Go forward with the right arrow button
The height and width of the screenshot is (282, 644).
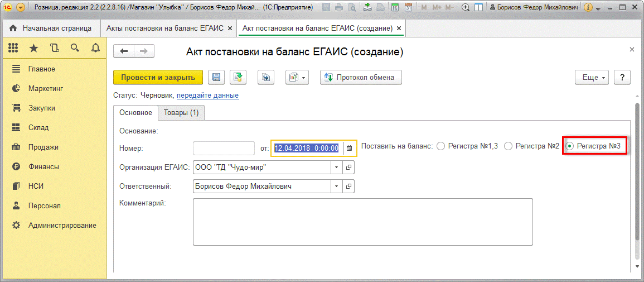click(144, 51)
